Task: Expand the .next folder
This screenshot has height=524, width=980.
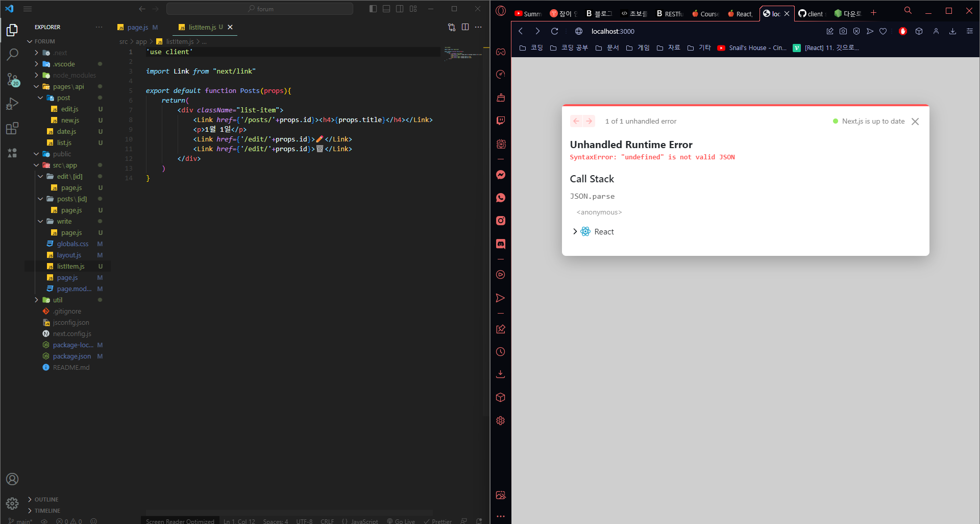Action: tap(36, 53)
